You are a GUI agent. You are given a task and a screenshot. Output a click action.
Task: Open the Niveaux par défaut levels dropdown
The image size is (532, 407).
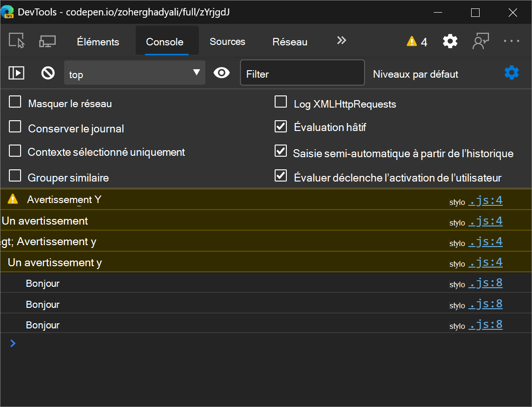click(x=415, y=74)
